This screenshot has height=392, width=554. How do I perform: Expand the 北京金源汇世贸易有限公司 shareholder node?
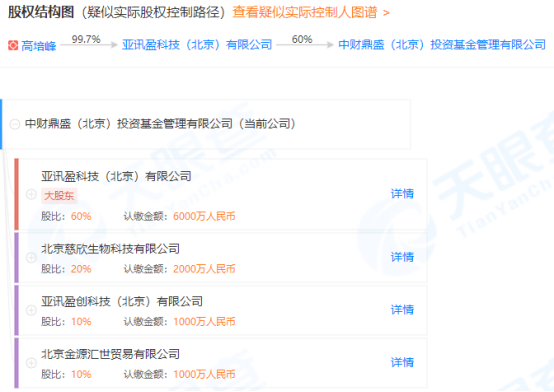point(31,363)
